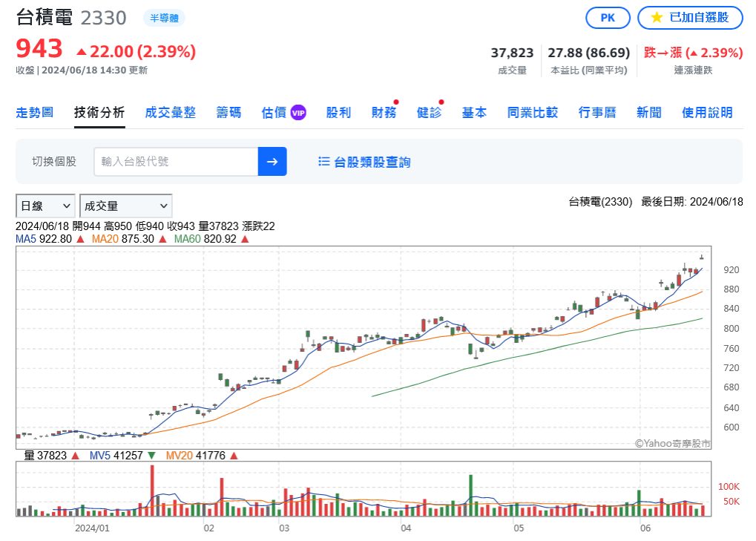Click the 2330 stock code
Image resolution: width=756 pixels, height=541 pixels.
[103, 18]
